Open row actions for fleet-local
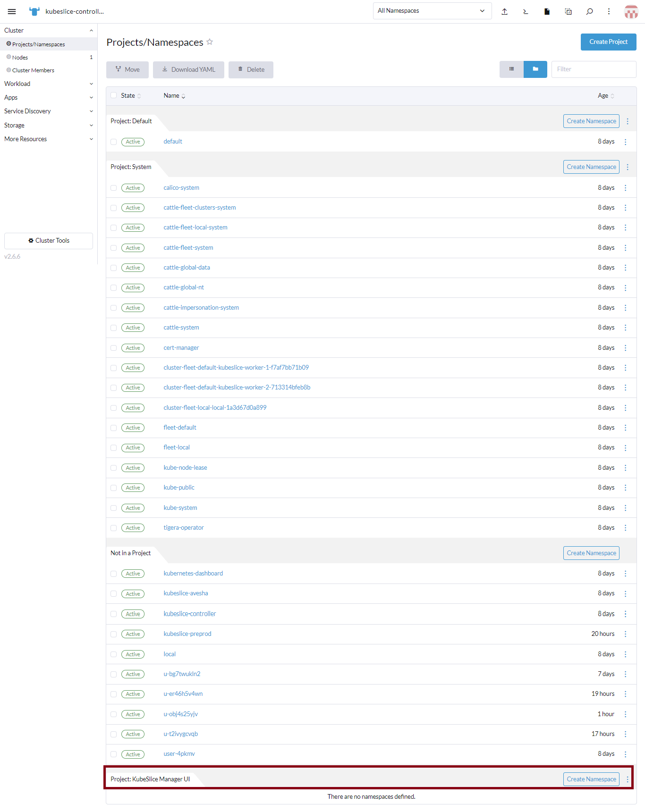 coord(626,448)
